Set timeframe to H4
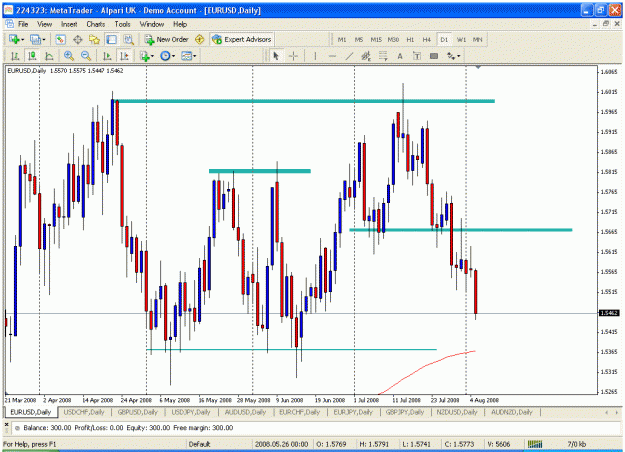The image size is (625, 452). (427, 39)
